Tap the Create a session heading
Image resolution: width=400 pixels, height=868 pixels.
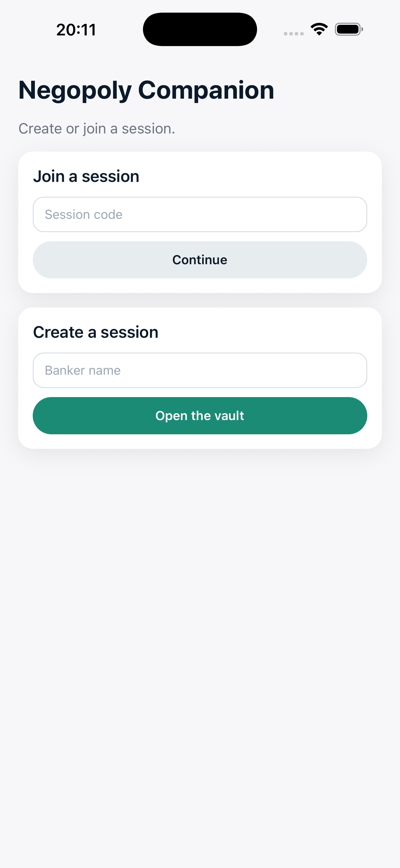(95, 332)
